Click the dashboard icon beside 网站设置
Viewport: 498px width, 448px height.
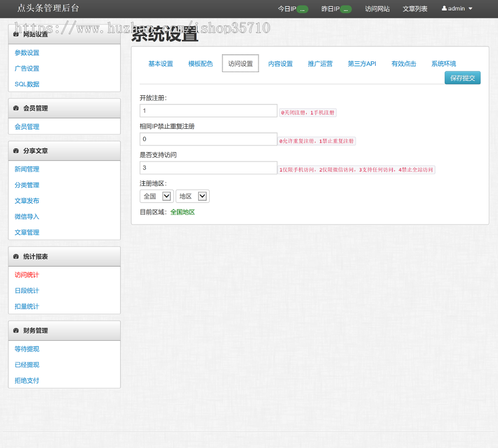pos(16,34)
